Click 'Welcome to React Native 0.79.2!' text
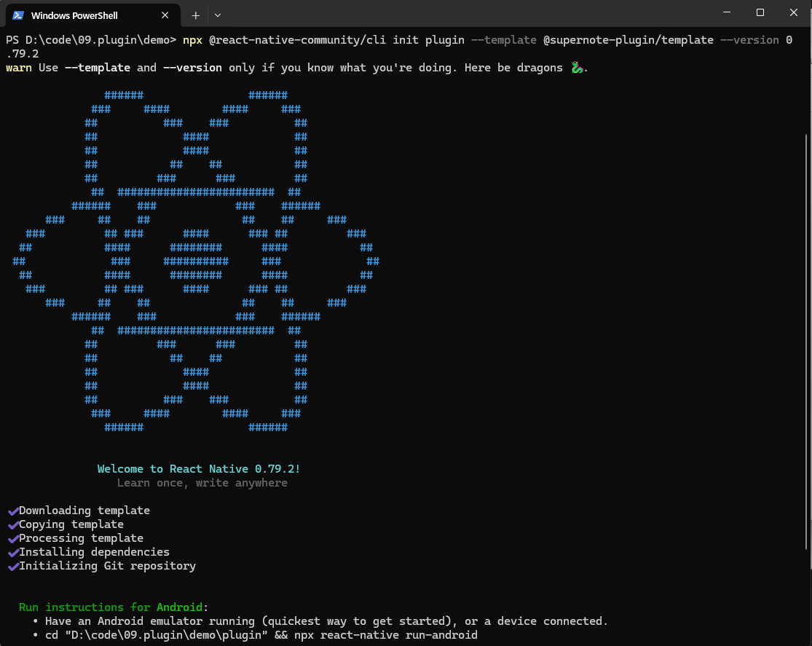Image resolution: width=812 pixels, height=646 pixels. pos(199,469)
